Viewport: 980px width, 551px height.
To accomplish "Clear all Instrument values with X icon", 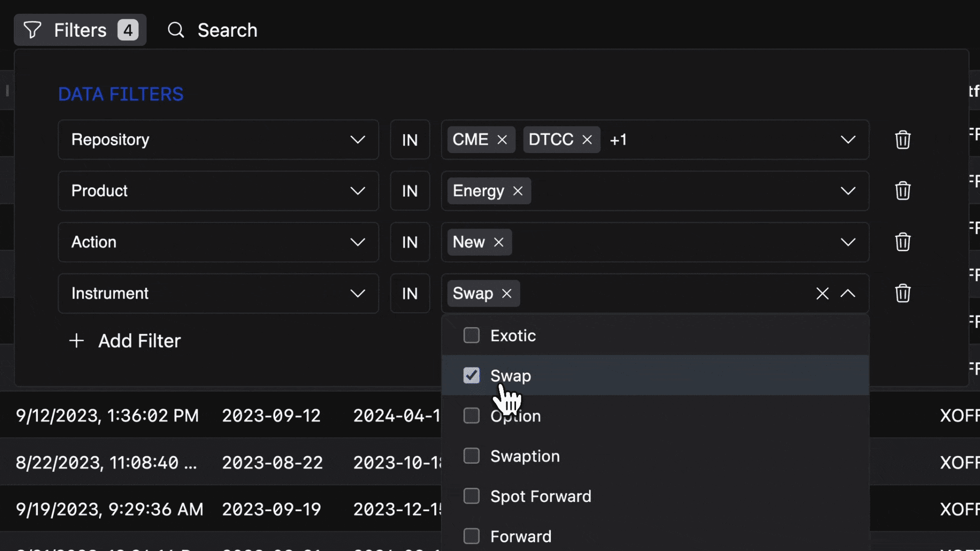I will coord(822,293).
